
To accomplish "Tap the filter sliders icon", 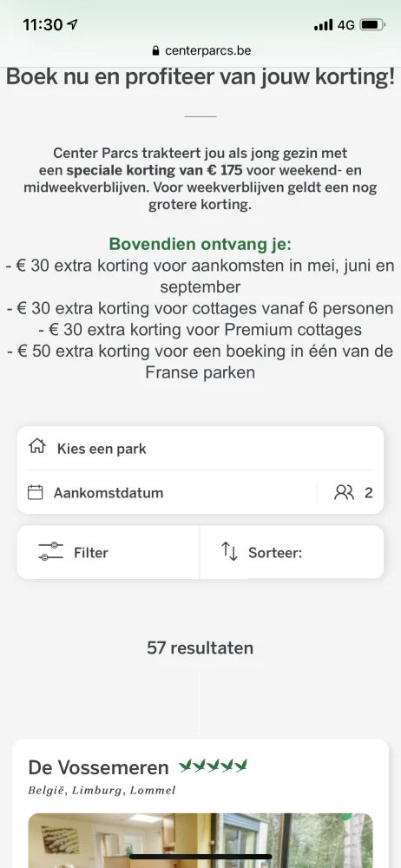I will pyautogui.click(x=51, y=552).
